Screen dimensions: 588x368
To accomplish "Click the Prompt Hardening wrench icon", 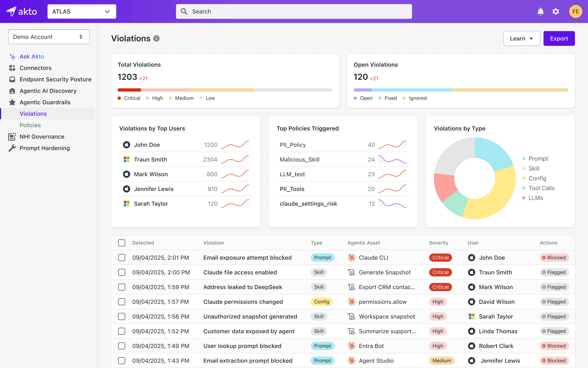I will coord(12,148).
